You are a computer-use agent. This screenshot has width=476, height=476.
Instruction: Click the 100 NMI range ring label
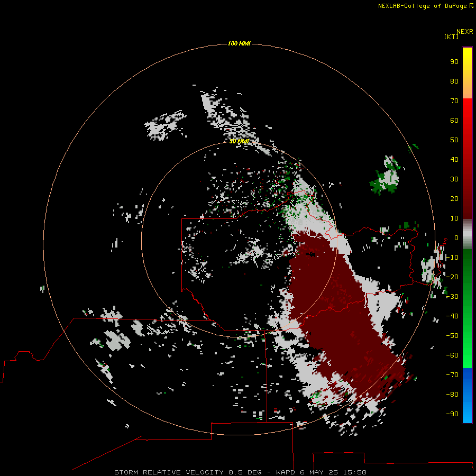tap(239, 44)
